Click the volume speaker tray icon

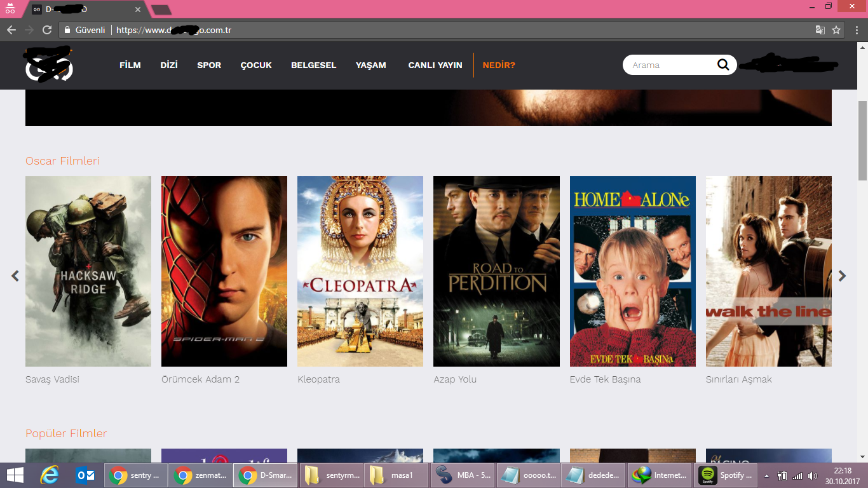(812, 475)
